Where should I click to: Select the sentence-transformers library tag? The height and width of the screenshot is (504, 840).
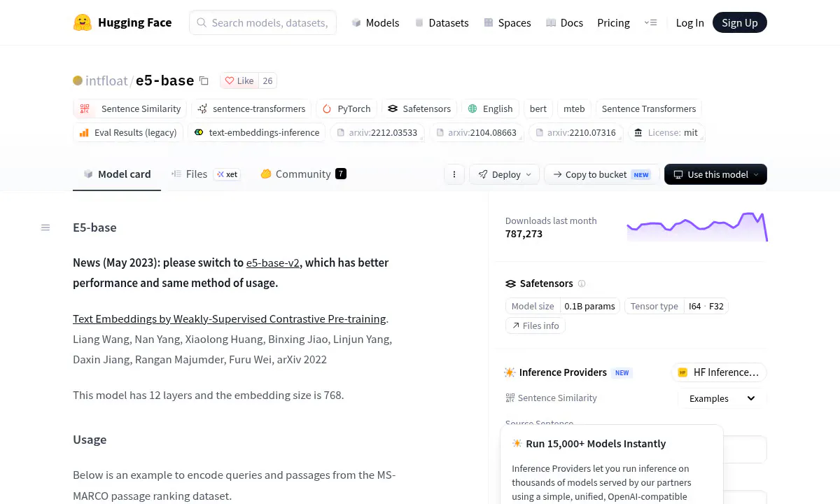pos(251,108)
